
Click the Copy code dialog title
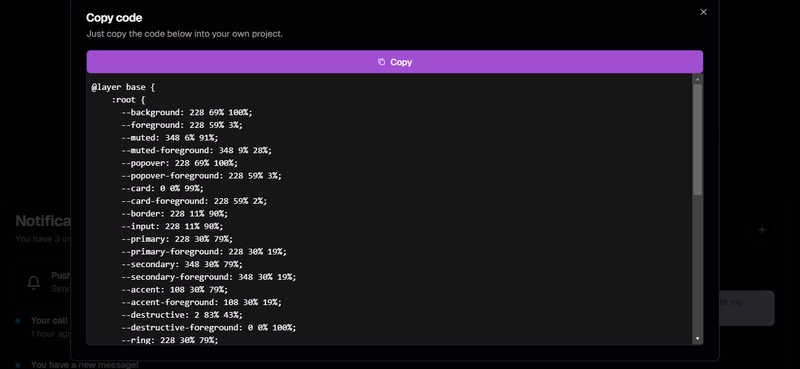click(x=114, y=18)
